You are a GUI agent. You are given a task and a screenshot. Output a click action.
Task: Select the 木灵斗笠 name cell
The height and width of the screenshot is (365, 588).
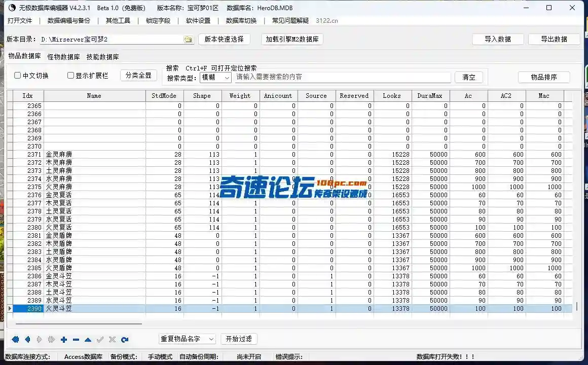pyautogui.click(x=94, y=284)
